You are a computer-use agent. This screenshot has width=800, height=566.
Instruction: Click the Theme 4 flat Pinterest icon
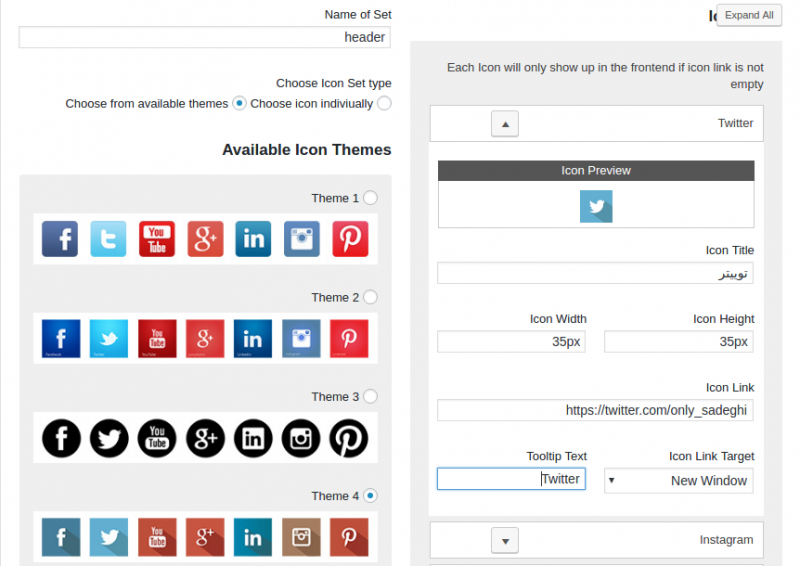(349, 537)
